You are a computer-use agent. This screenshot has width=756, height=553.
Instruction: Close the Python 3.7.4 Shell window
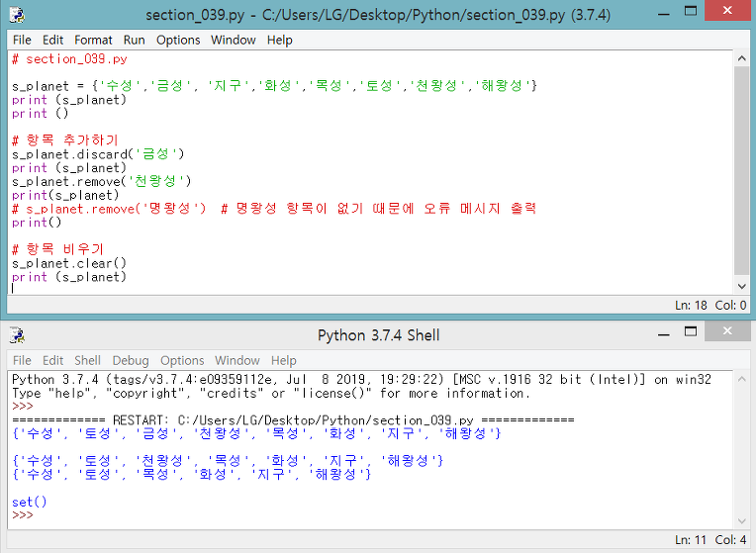pos(727,330)
